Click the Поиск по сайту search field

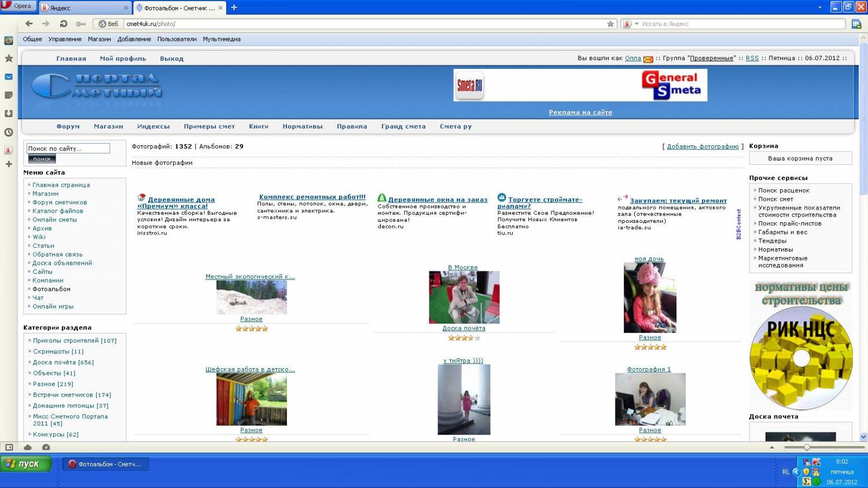coord(68,149)
